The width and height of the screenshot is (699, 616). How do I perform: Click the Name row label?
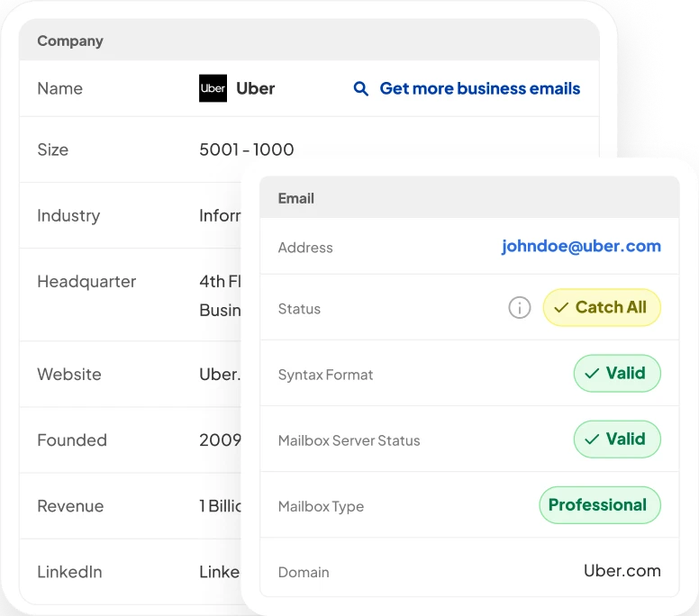[59, 88]
